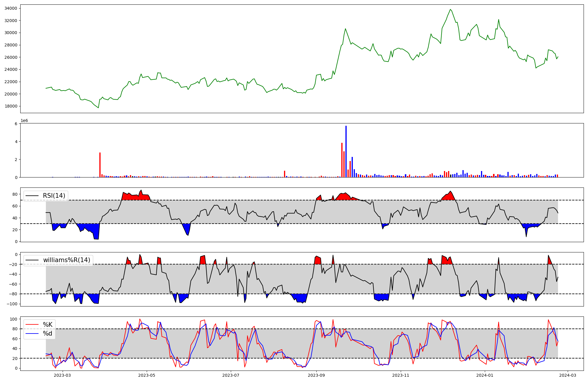Viewport: 588px width, 382px height.
Task: Click the williams%R(14) legend label
Action: pos(66,260)
